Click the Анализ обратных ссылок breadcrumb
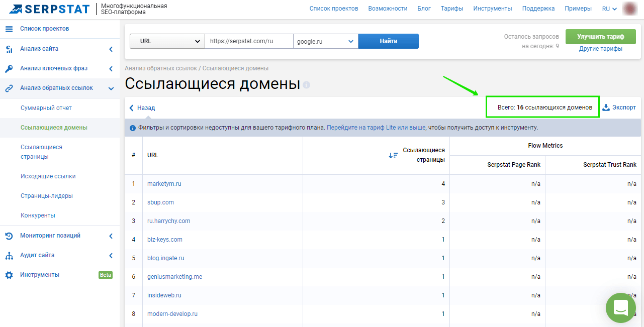The height and width of the screenshot is (327, 644). [161, 68]
